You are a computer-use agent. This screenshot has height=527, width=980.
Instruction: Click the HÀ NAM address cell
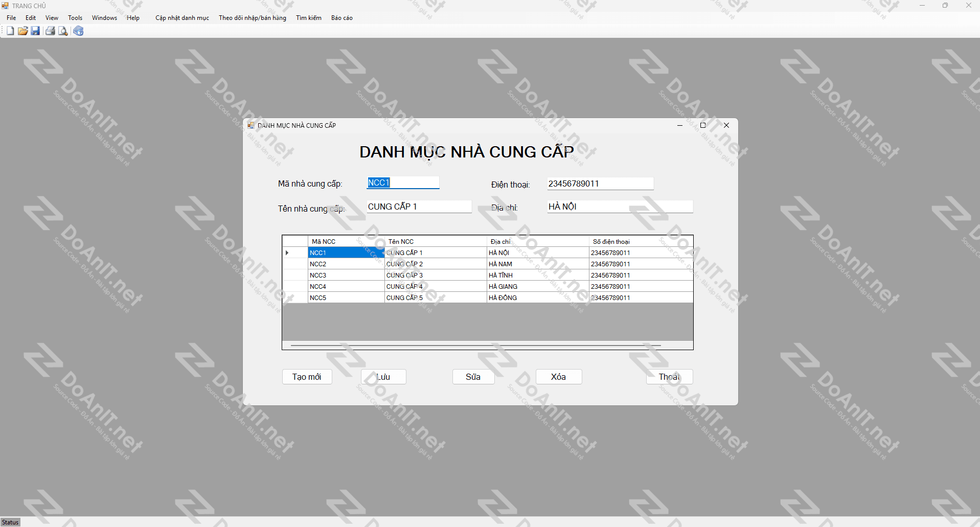click(538, 264)
